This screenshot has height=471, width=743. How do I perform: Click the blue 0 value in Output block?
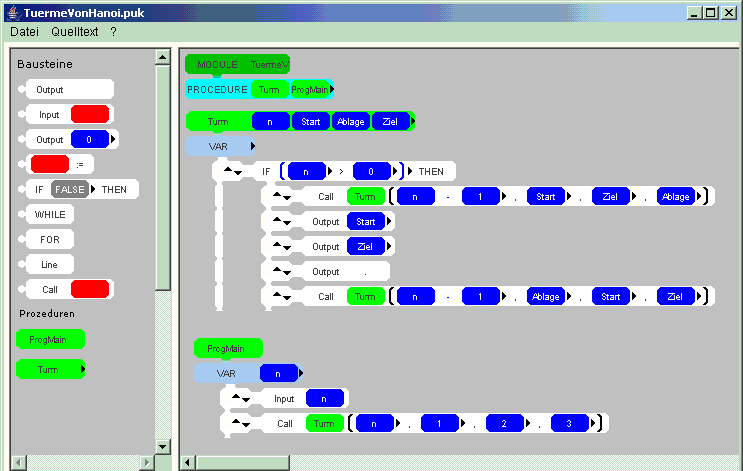pos(89,140)
